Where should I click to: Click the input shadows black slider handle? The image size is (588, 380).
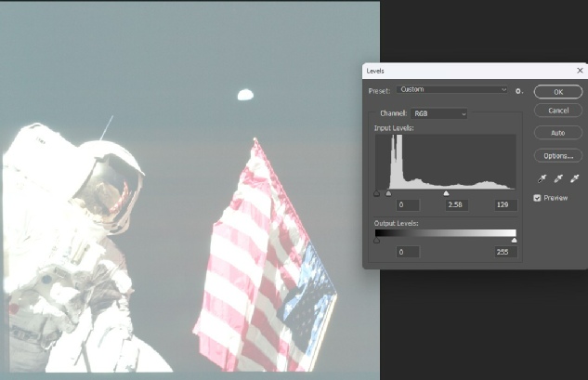pyautogui.click(x=376, y=193)
